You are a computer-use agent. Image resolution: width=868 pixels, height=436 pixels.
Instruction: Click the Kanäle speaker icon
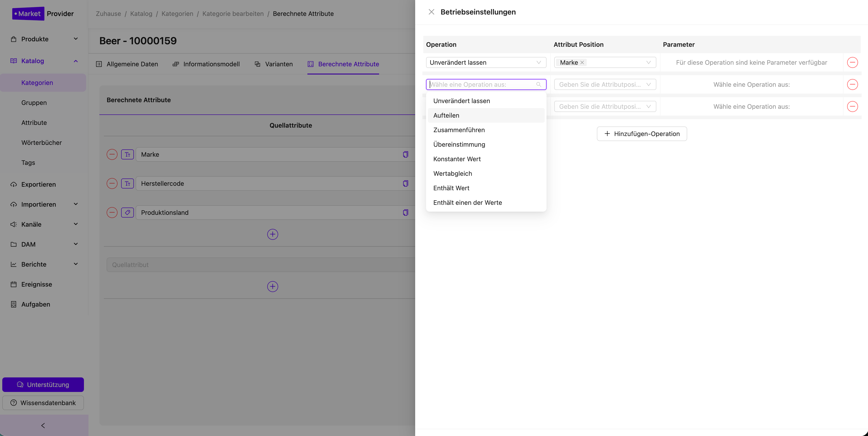click(x=13, y=224)
